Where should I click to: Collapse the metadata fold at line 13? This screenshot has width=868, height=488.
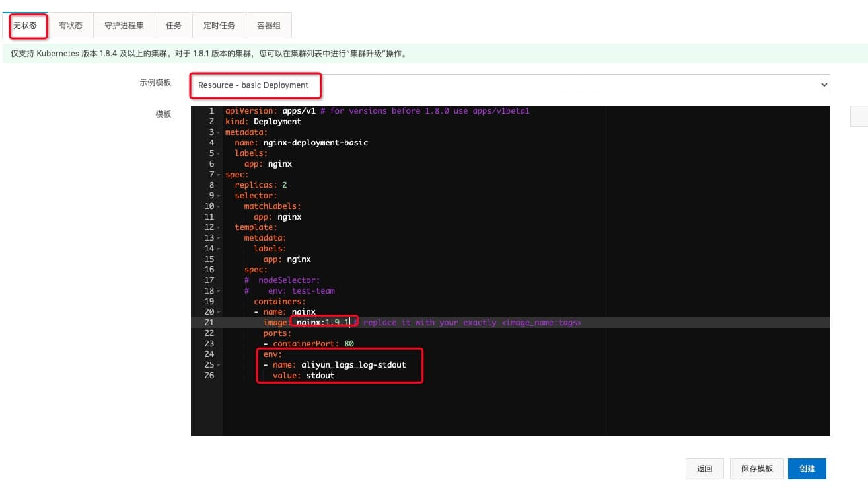tap(219, 238)
